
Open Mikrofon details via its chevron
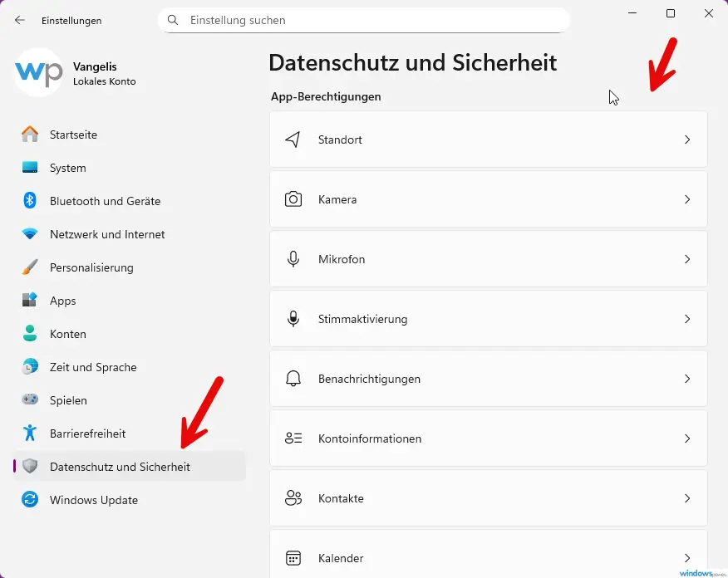point(687,259)
